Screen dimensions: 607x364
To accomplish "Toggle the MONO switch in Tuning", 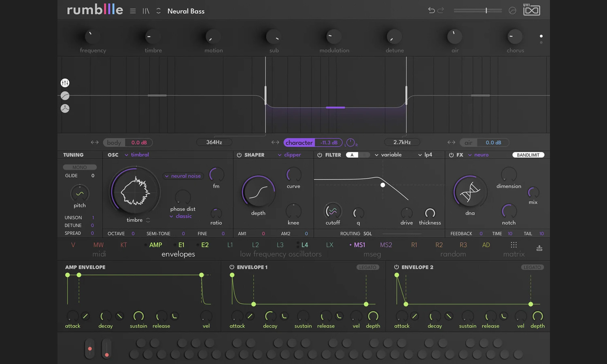I will pyautogui.click(x=80, y=167).
